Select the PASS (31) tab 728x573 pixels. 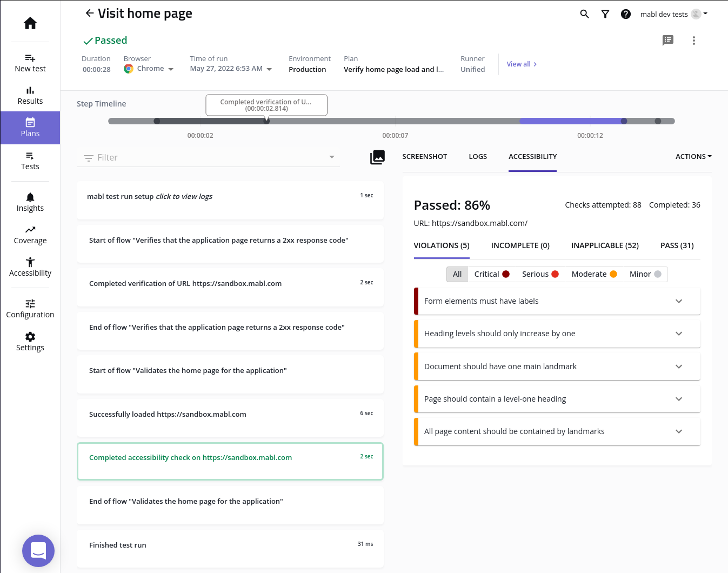[x=677, y=245]
